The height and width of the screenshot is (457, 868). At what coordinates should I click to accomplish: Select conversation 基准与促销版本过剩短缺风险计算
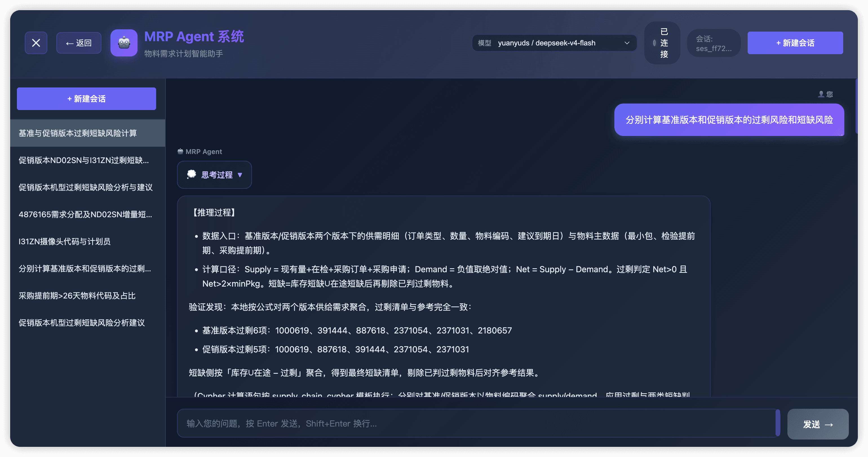pyautogui.click(x=88, y=133)
